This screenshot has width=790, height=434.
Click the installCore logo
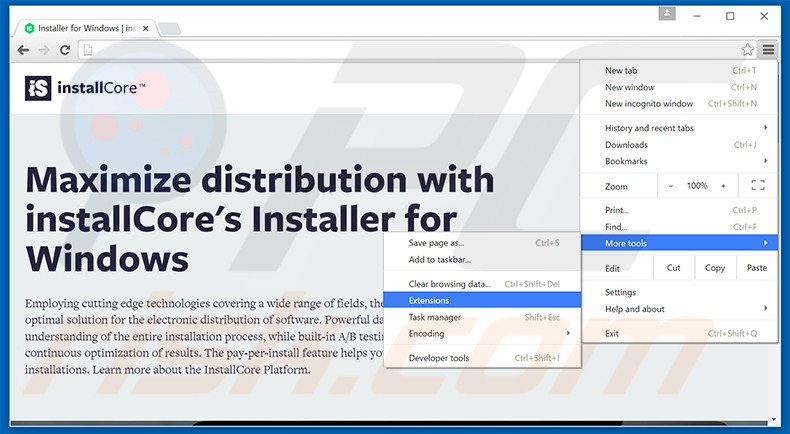[x=85, y=88]
